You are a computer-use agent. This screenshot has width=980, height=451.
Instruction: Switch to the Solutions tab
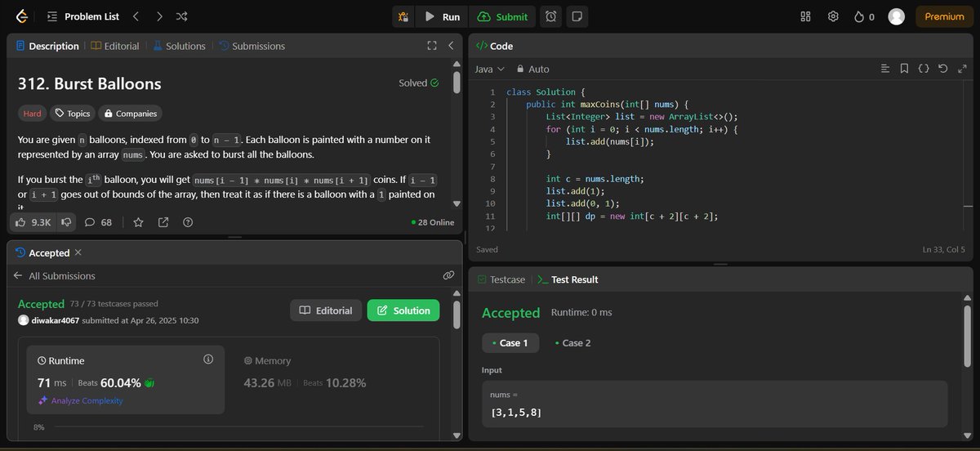[x=180, y=46]
